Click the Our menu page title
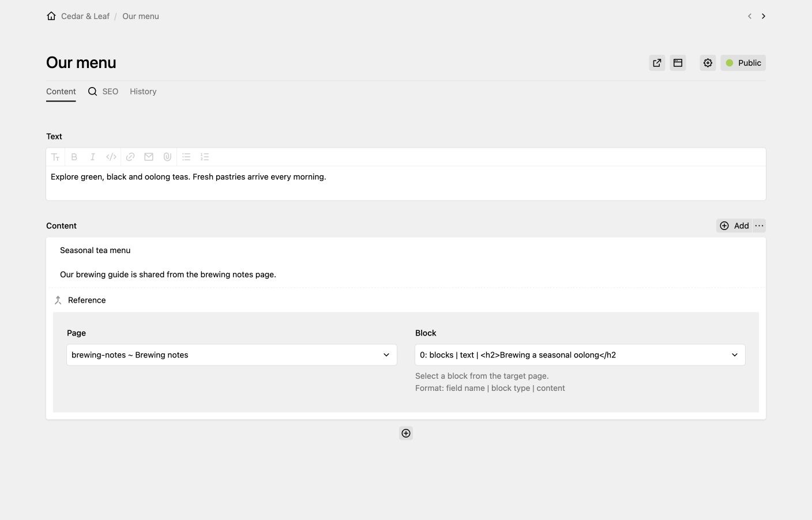The height and width of the screenshot is (520, 812). pyautogui.click(x=81, y=63)
